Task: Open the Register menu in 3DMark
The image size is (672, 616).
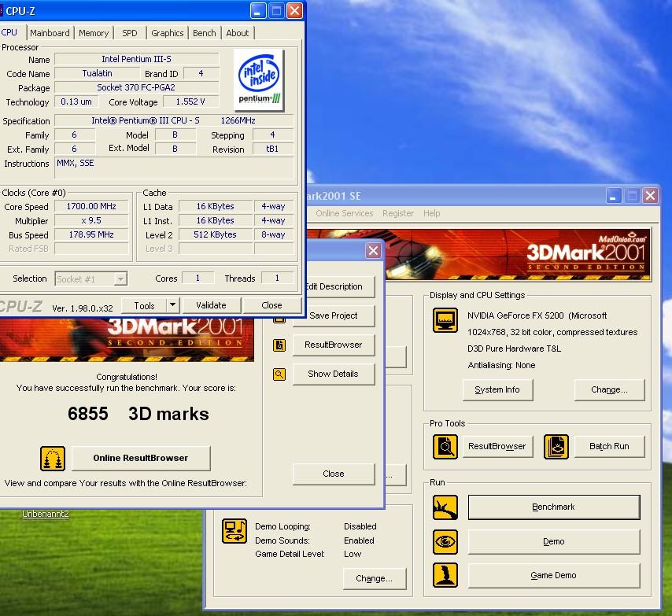Action: click(398, 213)
